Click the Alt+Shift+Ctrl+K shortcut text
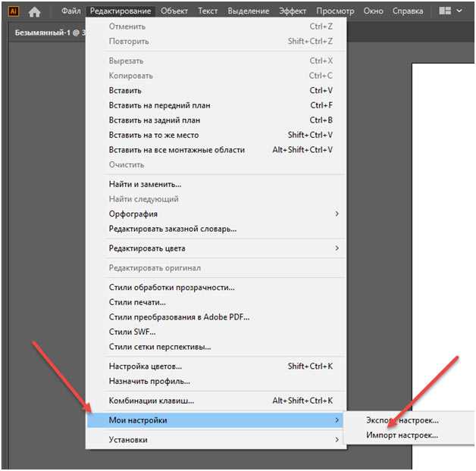 pos(302,401)
